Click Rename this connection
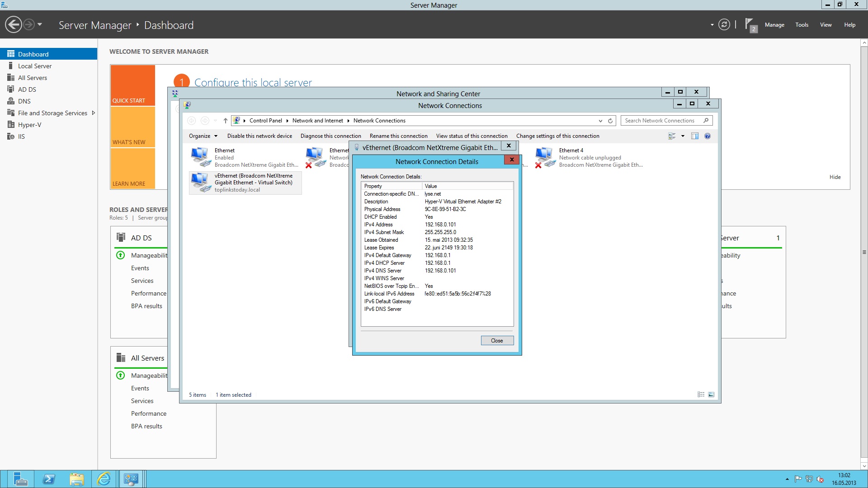 tap(398, 136)
